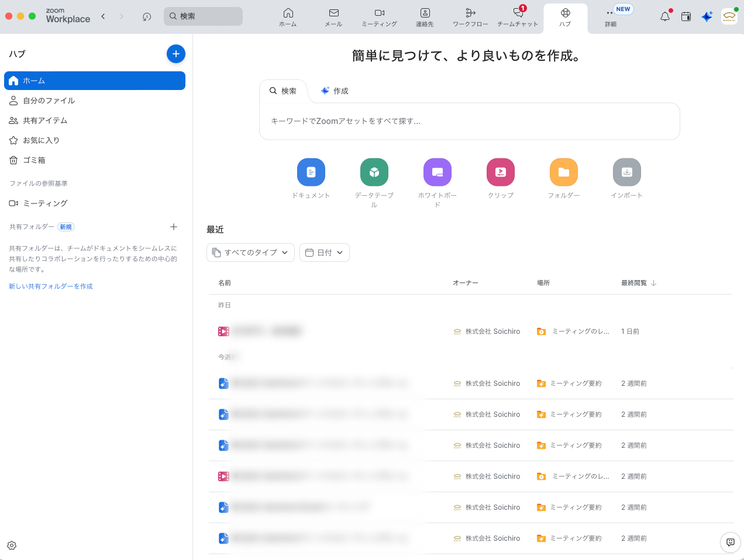Select the 検索 tab
The height and width of the screenshot is (560, 744).
click(283, 91)
